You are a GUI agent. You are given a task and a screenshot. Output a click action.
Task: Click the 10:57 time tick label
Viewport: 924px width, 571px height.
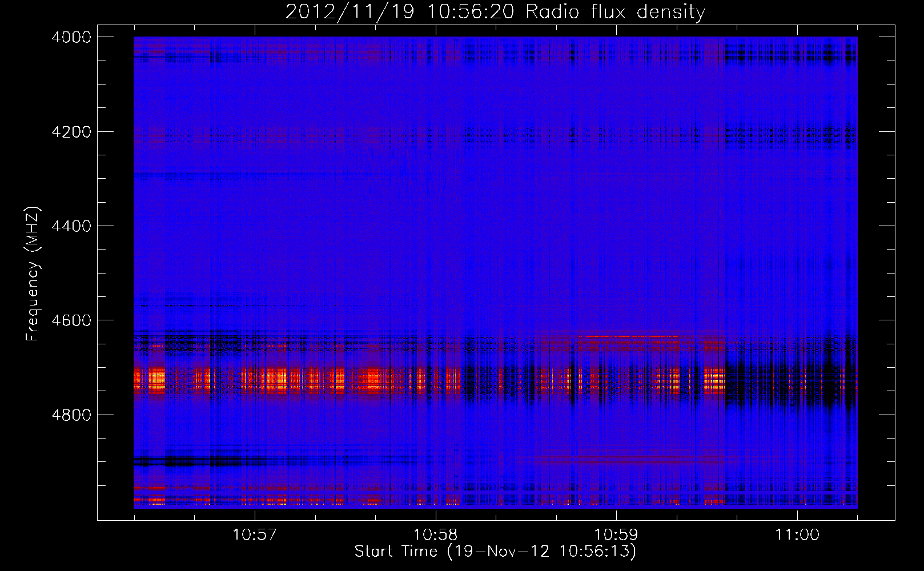point(255,534)
